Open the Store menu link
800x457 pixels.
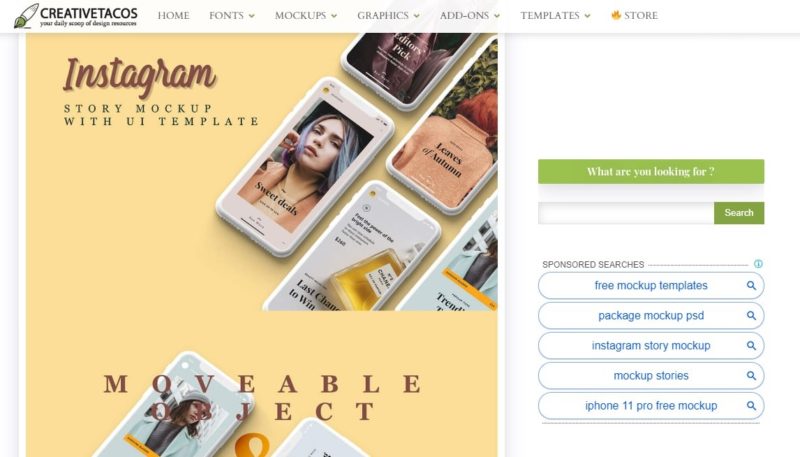(635, 16)
